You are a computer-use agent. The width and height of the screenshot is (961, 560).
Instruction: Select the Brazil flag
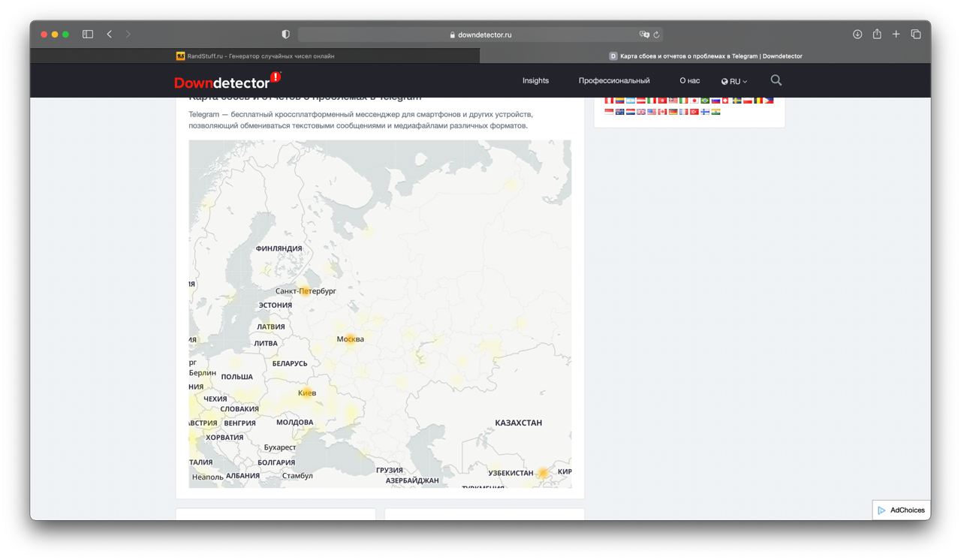pos(705,101)
